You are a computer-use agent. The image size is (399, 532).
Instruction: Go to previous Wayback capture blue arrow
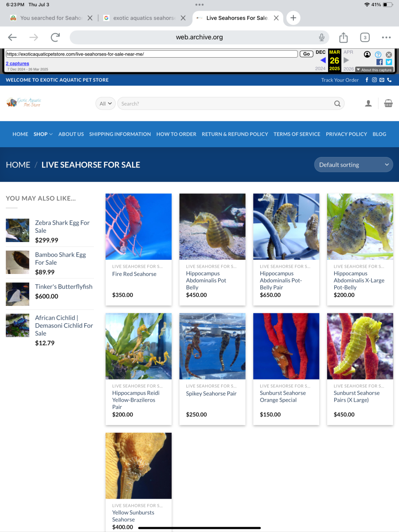tap(323, 60)
